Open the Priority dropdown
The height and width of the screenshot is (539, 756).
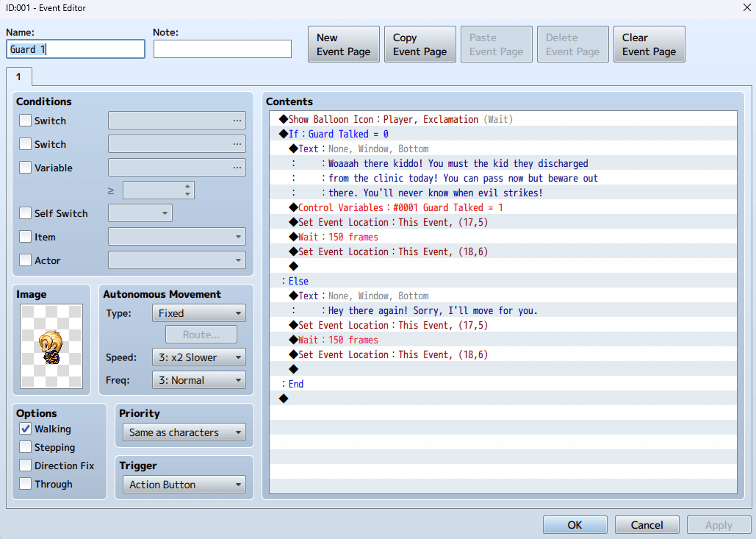click(x=184, y=432)
